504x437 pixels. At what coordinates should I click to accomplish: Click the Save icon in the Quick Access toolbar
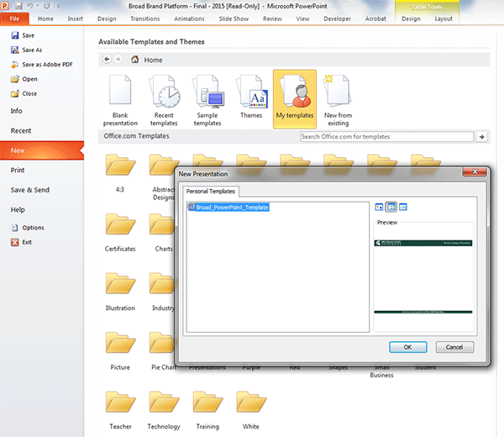tap(18, 6)
